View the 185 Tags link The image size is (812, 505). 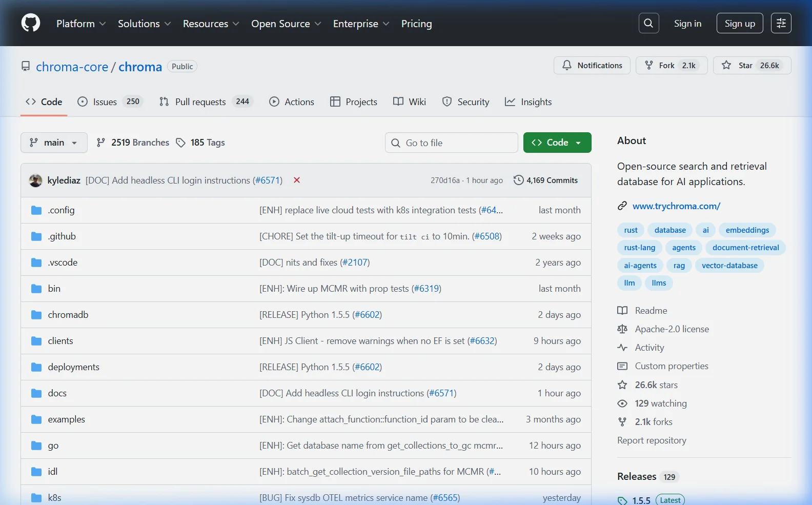pyautogui.click(x=200, y=143)
